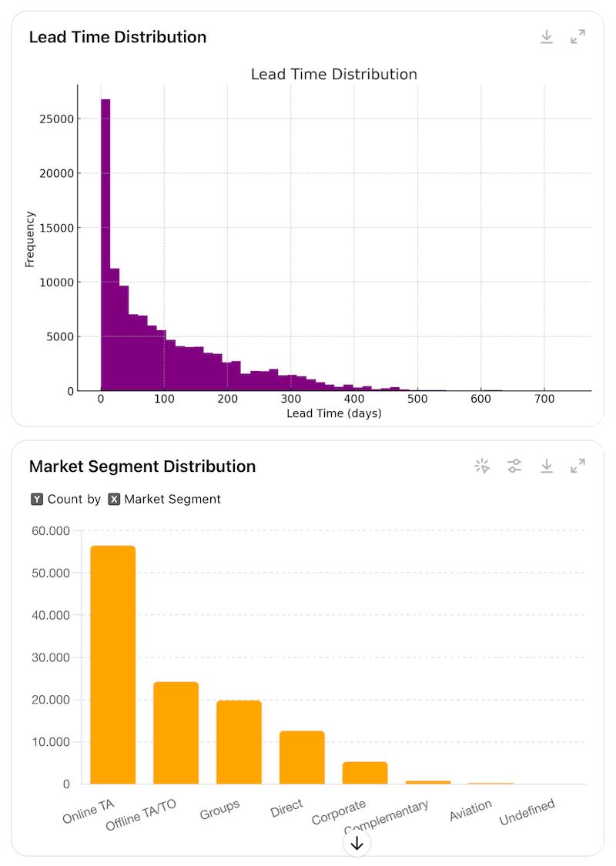The height and width of the screenshot is (866, 616).
Task: Expand Market Segment Distribution to fullscreen
Action: (577, 466)
